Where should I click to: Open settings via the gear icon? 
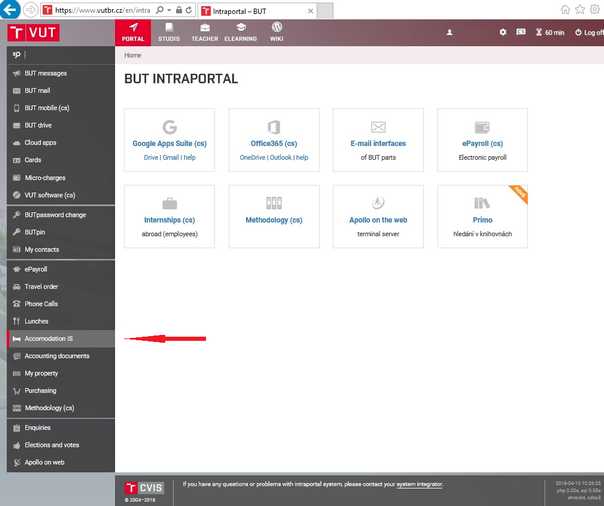pyautogui.click(x=503, y=33)
